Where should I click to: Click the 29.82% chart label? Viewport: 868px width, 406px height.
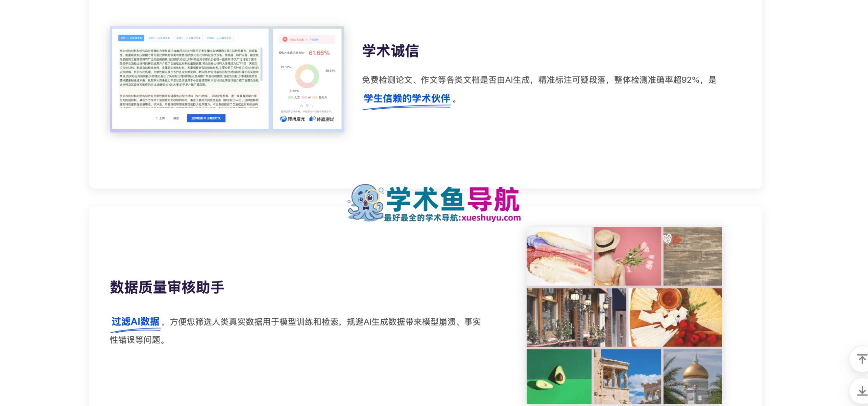[x=286, y=67]
